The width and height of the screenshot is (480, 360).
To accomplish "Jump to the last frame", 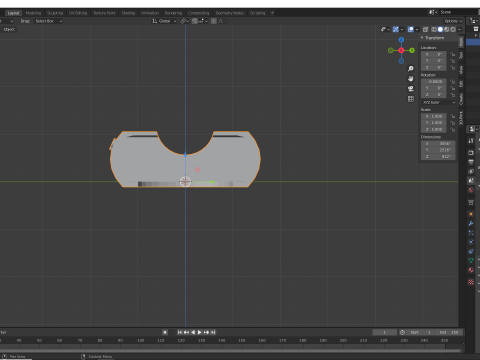I will pos(213,332).
